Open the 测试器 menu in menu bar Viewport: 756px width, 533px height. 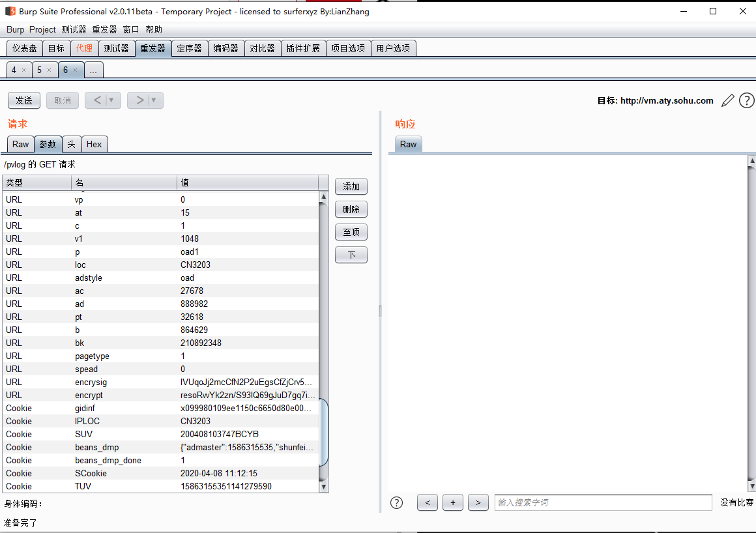coord(74,29)
